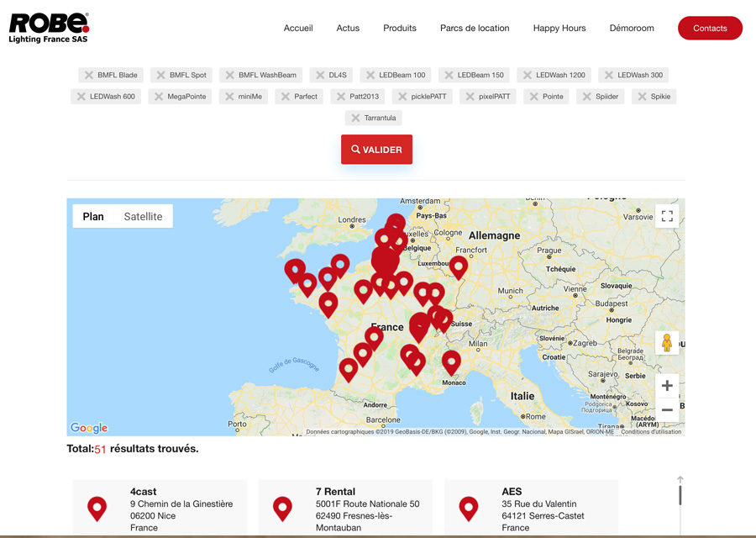Open the Démoroom menu item
The height and width of the screenshot is (538, 756).
[632, 28]
